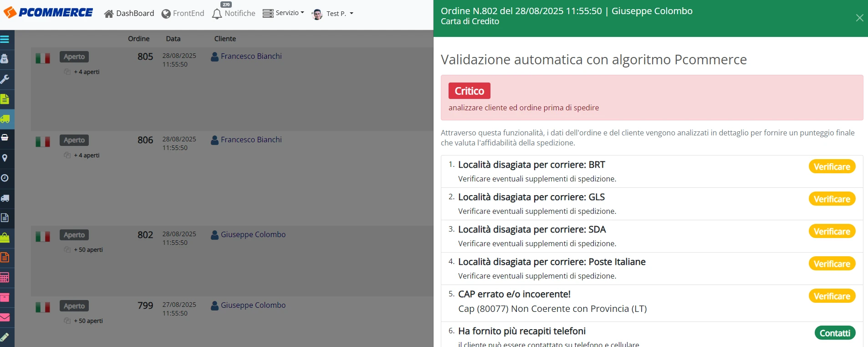Open the orange document sidebar icon
Image resolution: width=868 pixels, height=347 pixels.
click(x=5, y=258)
